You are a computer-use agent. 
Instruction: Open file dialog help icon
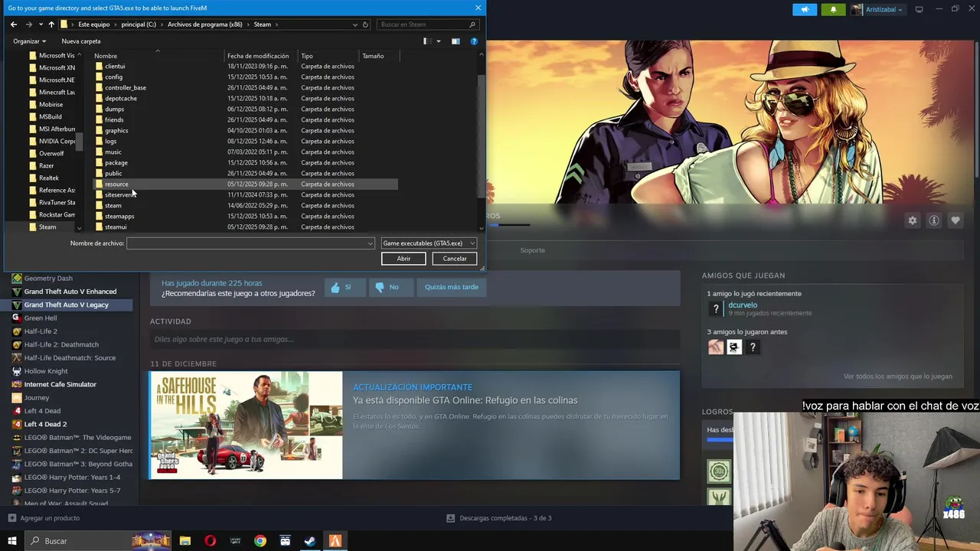474,41
